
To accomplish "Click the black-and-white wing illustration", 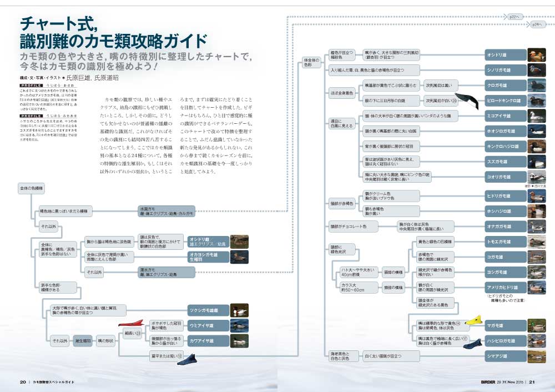I will click(x=467, y=100).
